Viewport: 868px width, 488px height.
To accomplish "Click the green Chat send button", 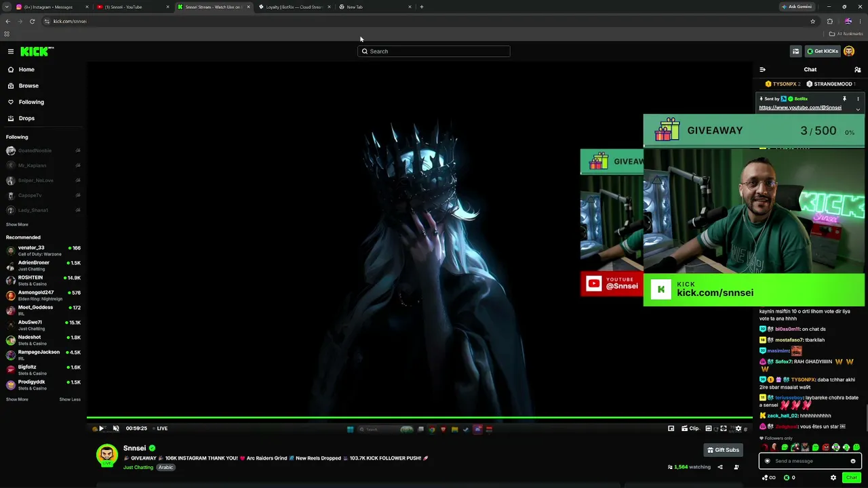I will tap(852, 478).
